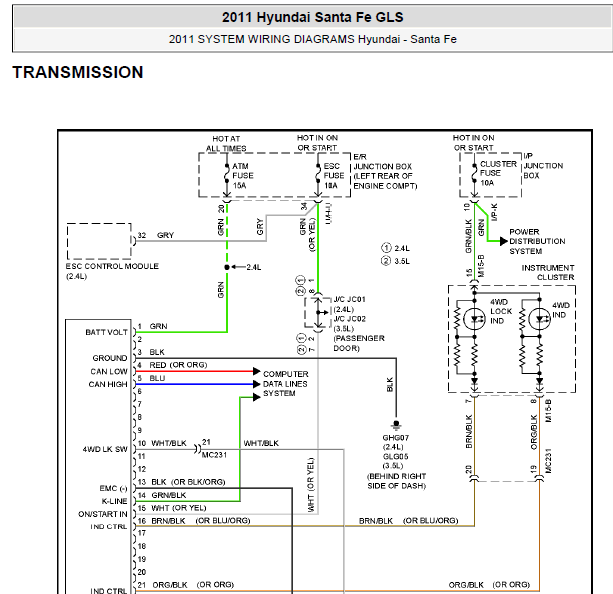Screen dimensions: 613x594
Task: Select the 'J/C JC01' connector label
Action: click(349, 299)
